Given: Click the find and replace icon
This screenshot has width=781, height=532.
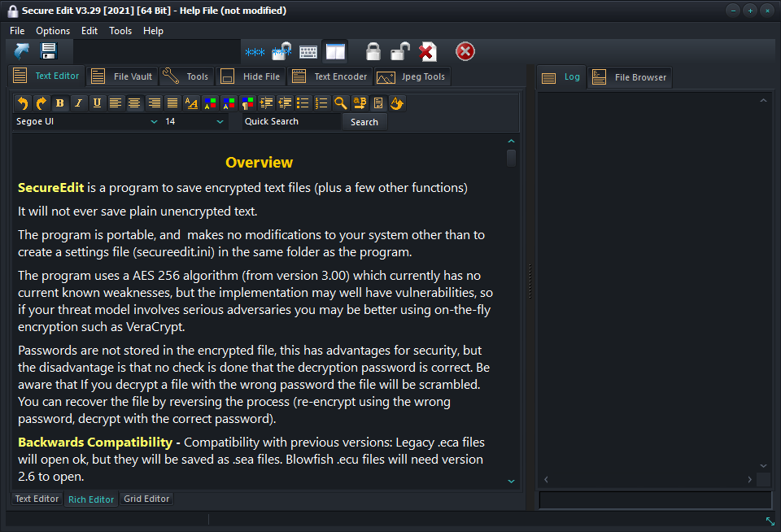Looking at the screenshot, I should [360, 103].
